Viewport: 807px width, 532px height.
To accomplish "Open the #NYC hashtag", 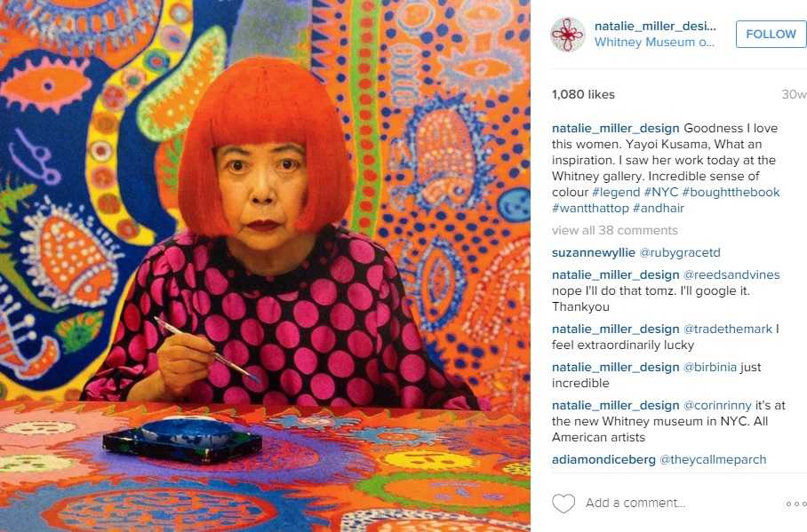I will 661,192.
